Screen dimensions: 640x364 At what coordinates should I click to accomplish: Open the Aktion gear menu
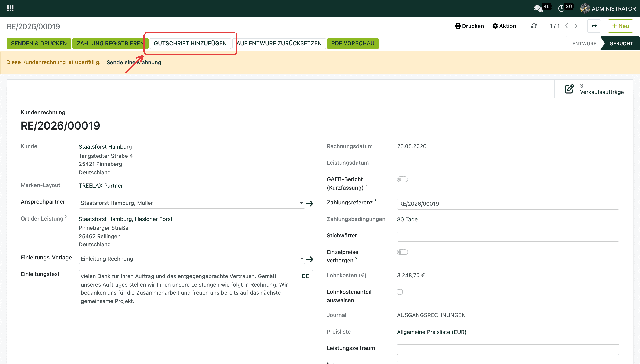[x=504, y=26]
